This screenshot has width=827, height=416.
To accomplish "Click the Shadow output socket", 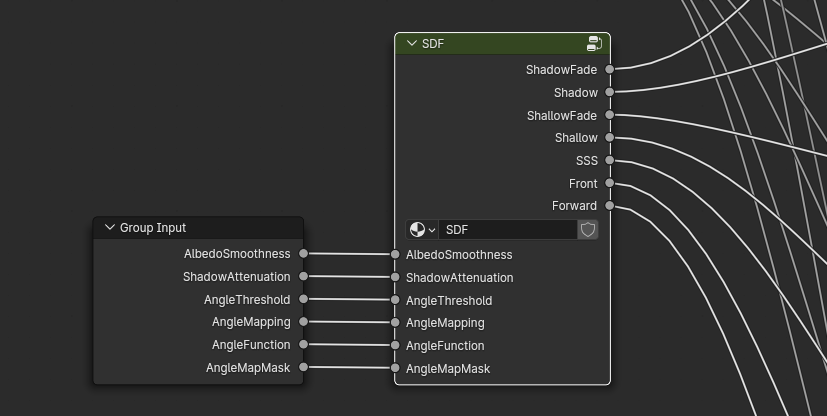I will (609, 93).
